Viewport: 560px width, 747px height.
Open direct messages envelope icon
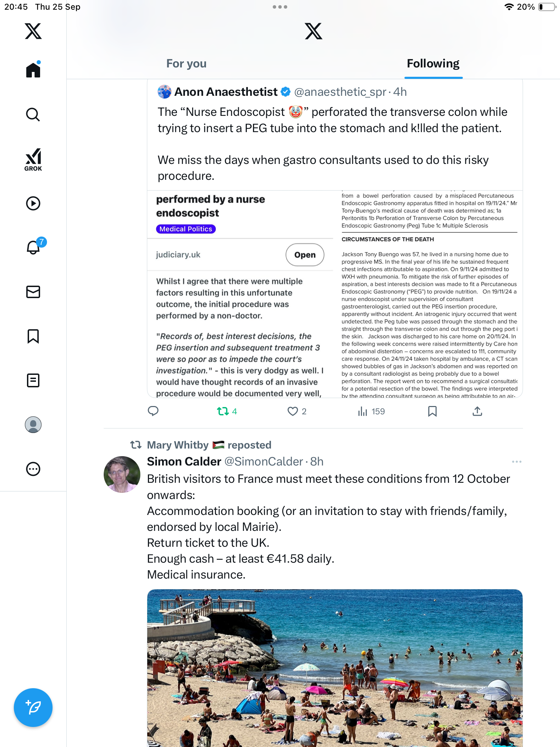[33, 292]
